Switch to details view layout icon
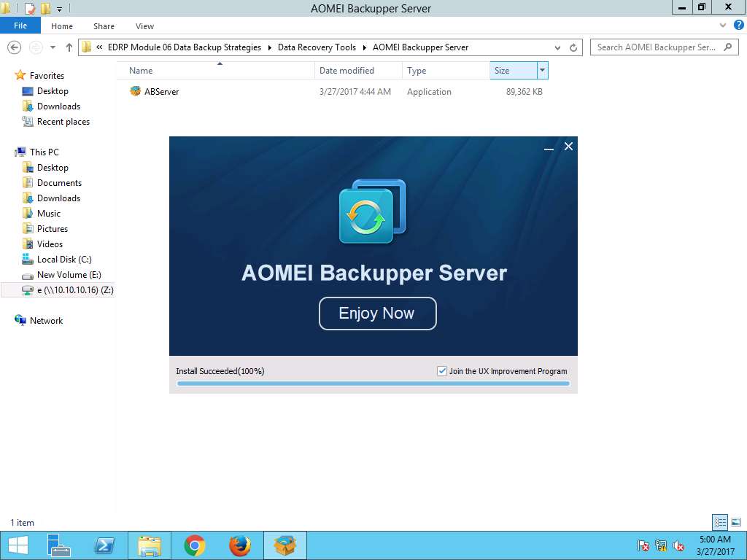The width and height of the screenshot is (747, 560). coord(720,522)
